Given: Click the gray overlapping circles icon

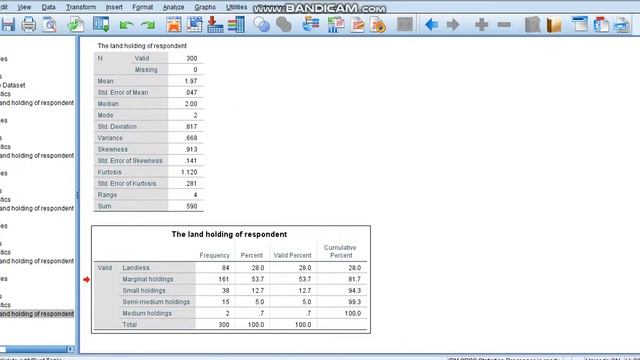Looking at the screenshot, I should coord(284,24).
